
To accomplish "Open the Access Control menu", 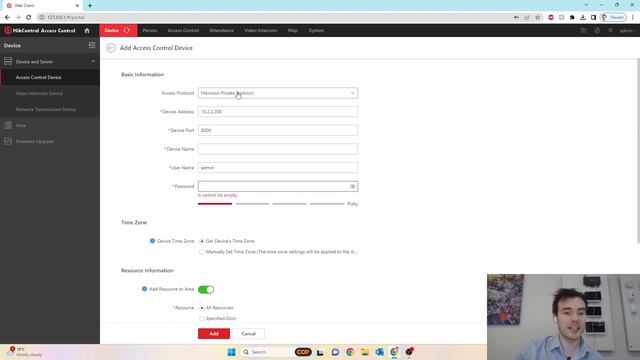I will pos(183,31).
